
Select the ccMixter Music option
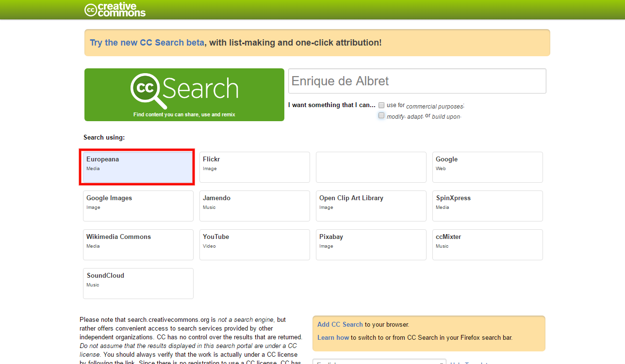[x=488, y=245]
